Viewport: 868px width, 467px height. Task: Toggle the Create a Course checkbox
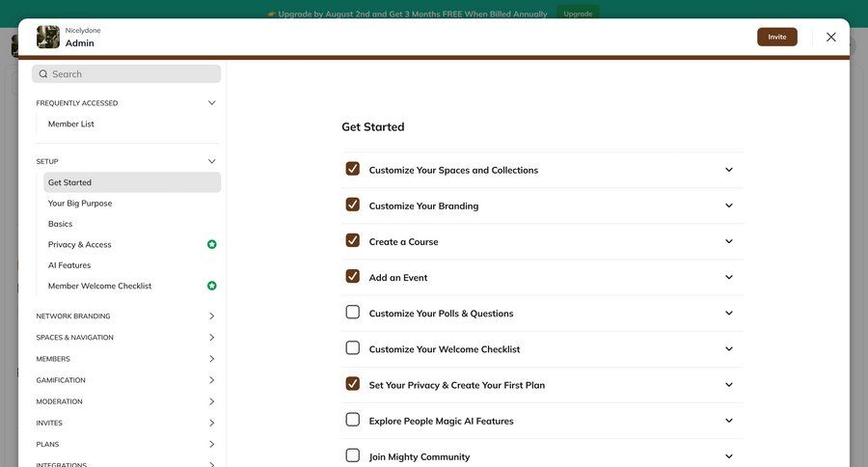(x=353, y=240)
